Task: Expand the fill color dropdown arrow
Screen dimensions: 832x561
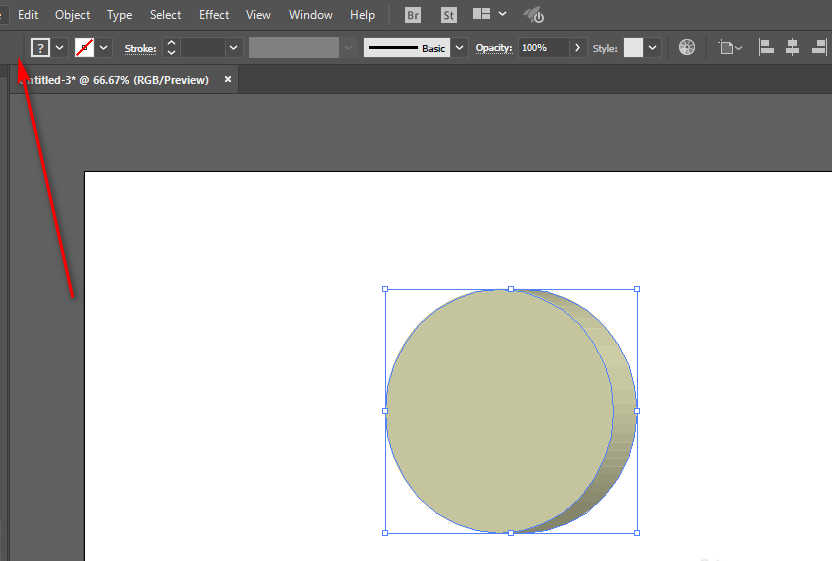Action: tap(60, 48)
